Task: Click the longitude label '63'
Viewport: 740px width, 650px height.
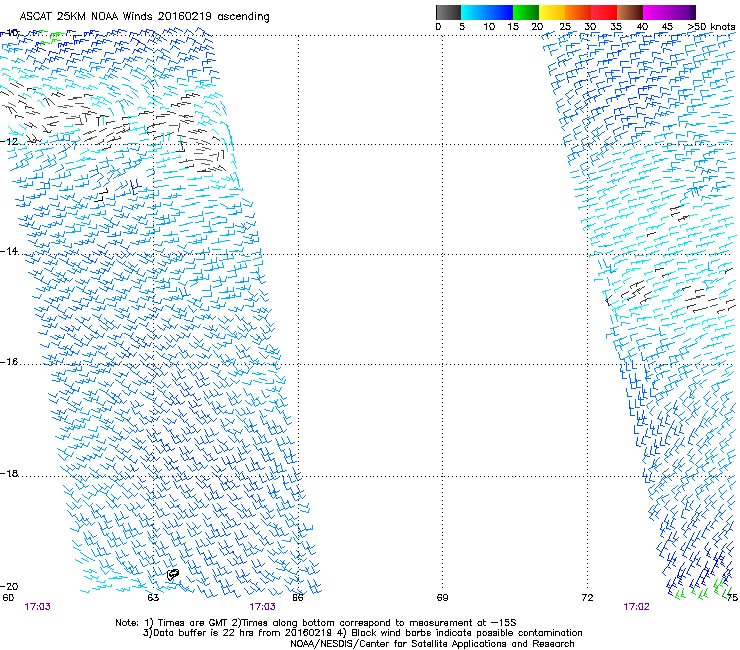Action: 153,598
